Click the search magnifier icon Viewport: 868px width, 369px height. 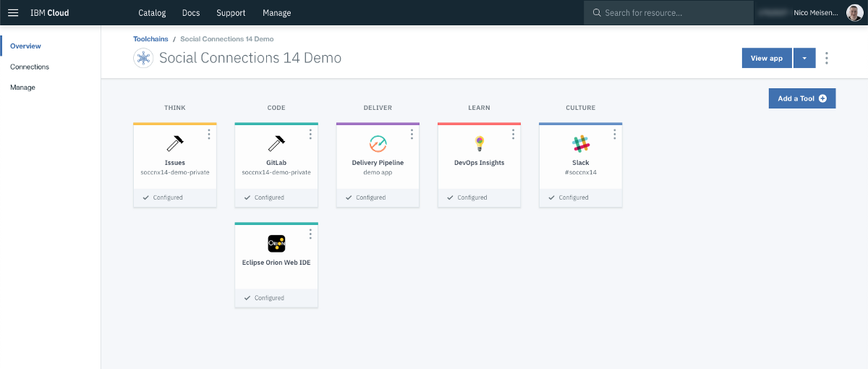(x=597, y=12)
